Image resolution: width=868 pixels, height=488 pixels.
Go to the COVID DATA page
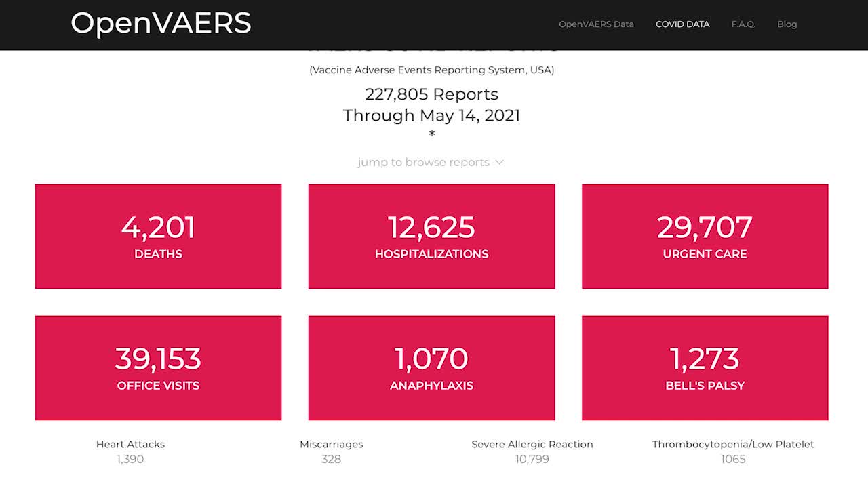click(x=682, y=24)
